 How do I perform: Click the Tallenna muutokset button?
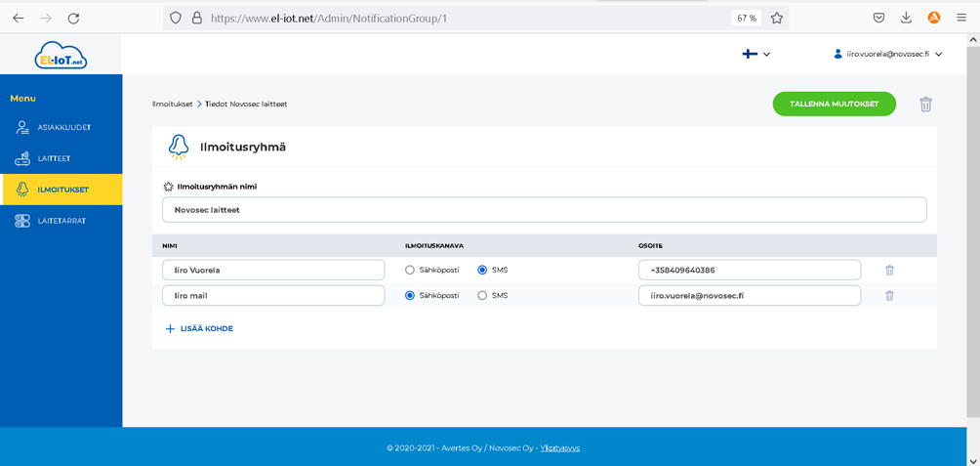click(x=835, y=104)
